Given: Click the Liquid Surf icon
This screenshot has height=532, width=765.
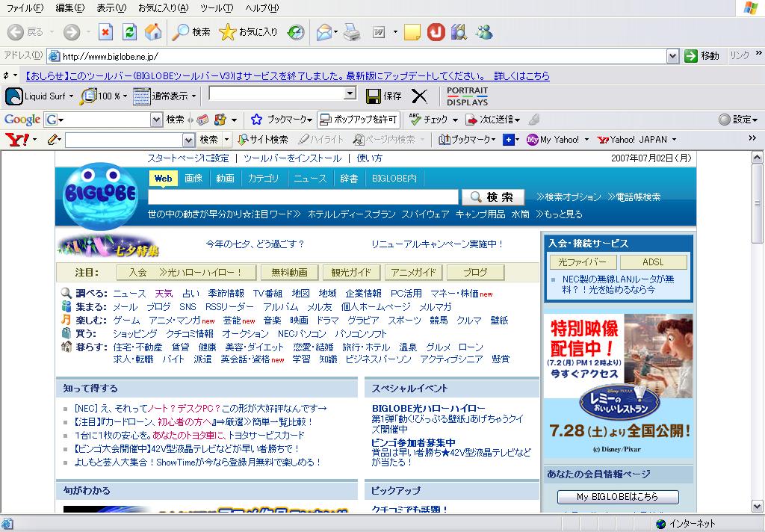Looking at the screenshot, I should (x=13, y=96).
